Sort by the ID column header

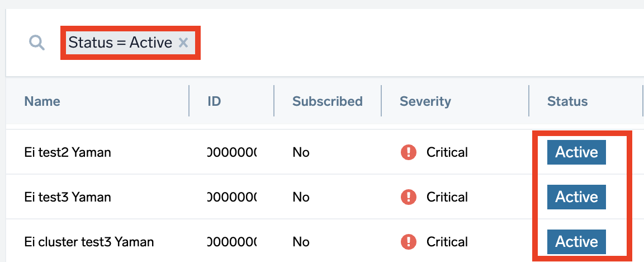coord(214,101)
